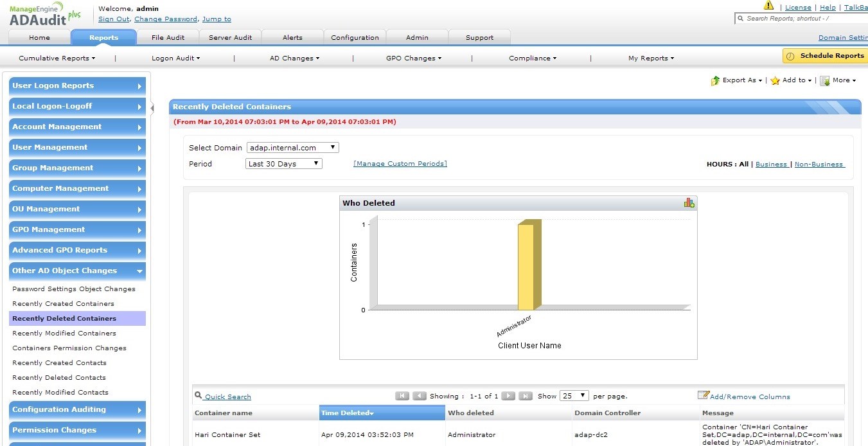Expand Group Management section
The width and height of the screenshot is (868, 446).
[x=78, y=168]
